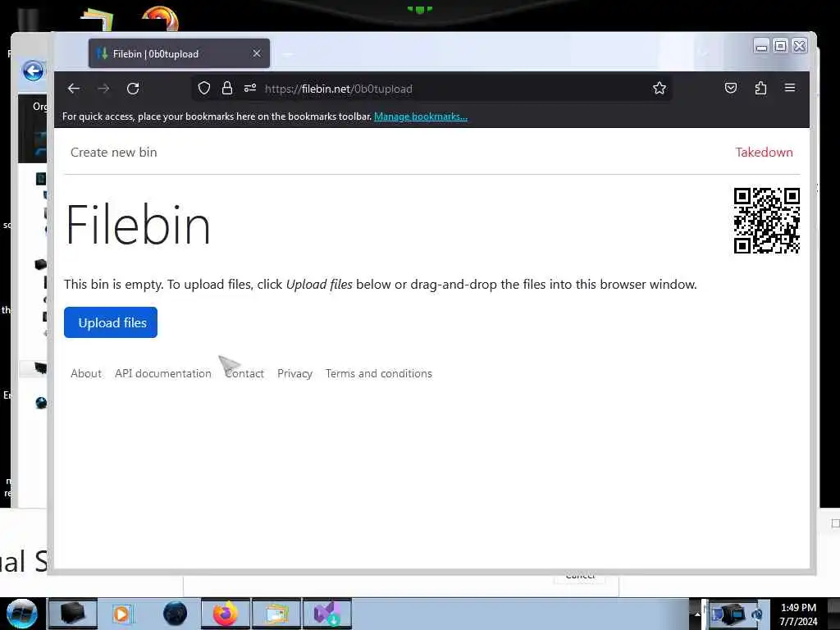840x630 pixels.
Task: Click the Upload files button
Action: [111, 322]
